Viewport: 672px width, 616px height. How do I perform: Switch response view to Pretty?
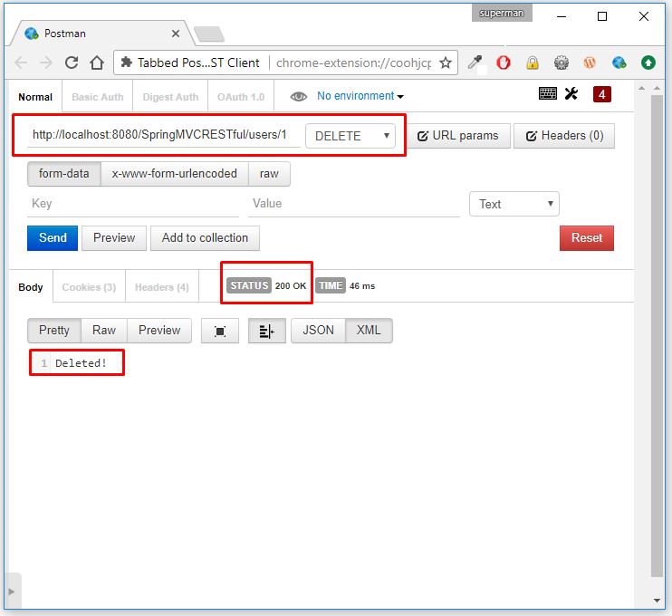(54, 331)
